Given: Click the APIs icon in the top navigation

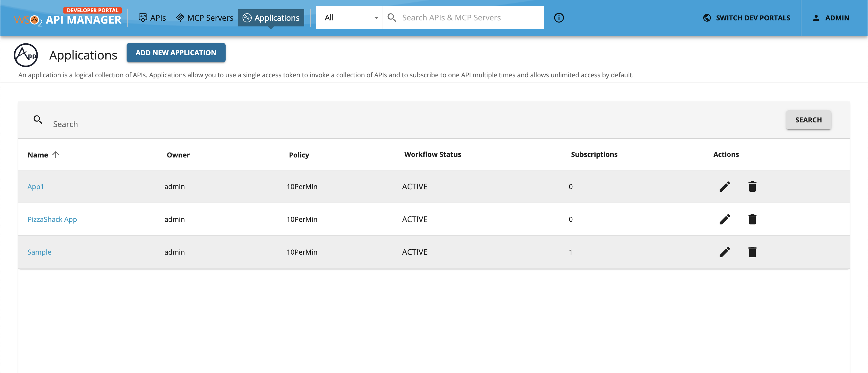Looking at the screenshot, I should (x=143, y=17).
